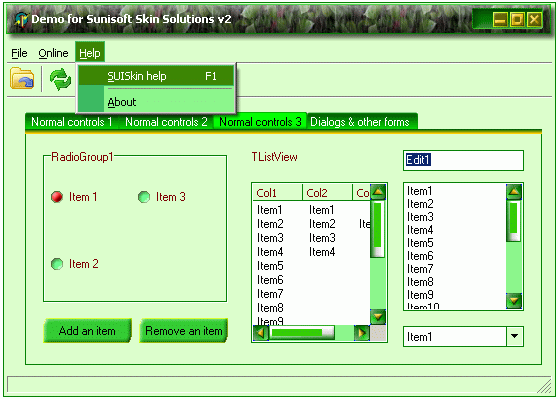Select the Item 2 radio button
558x399 pixels.
(57, 264)
